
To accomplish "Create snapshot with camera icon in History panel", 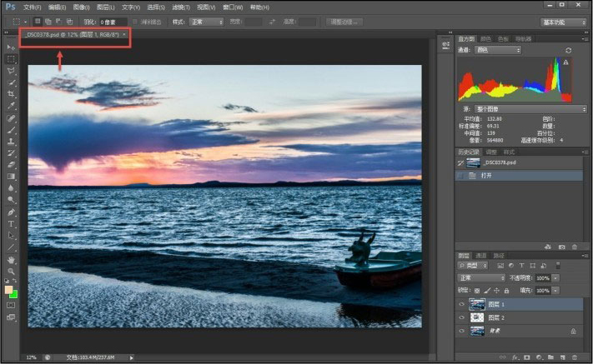I will click(562, 247).
